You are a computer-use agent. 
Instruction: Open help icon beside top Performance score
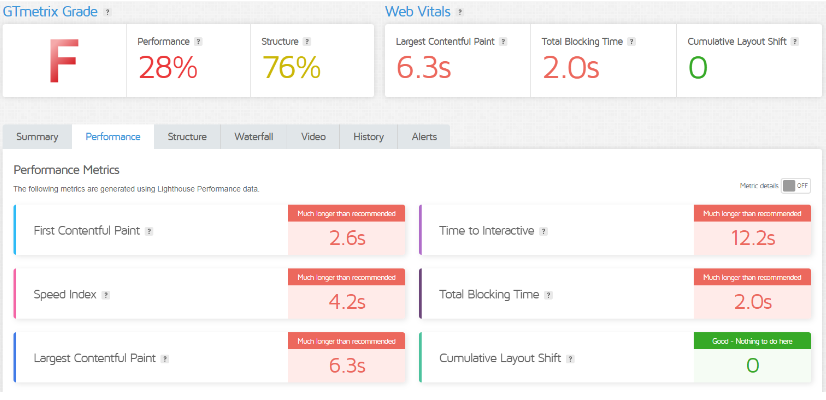pyautogui.click(x=198, y=42)
